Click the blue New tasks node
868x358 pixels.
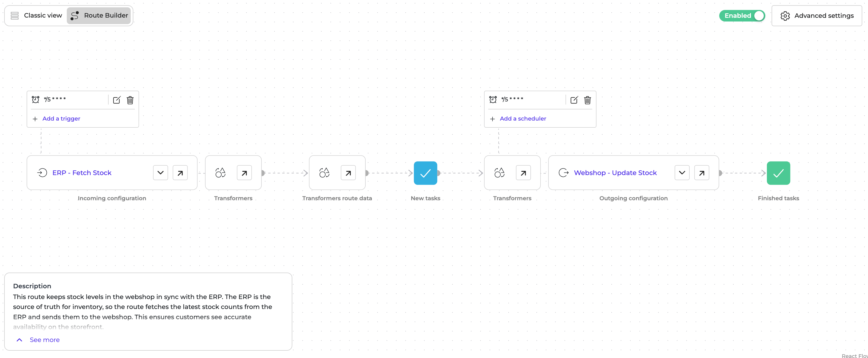pyautogui.click(x=425, y=173)
